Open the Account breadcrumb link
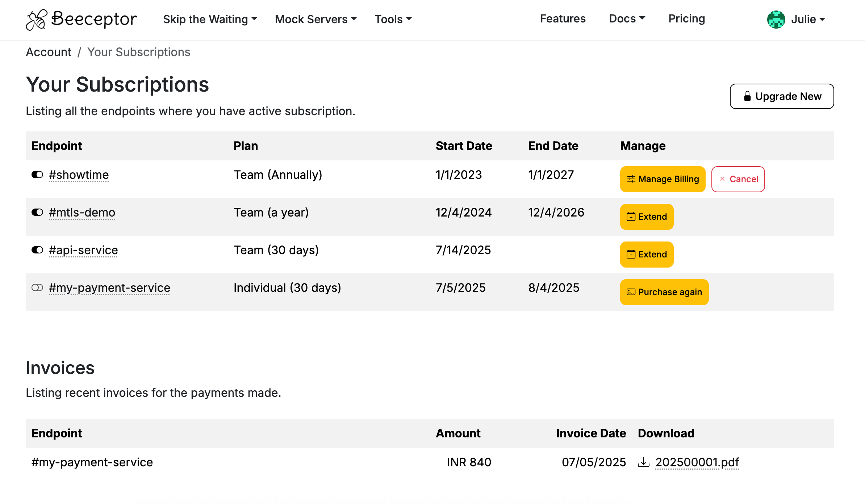865x504 pixels. 49,52
